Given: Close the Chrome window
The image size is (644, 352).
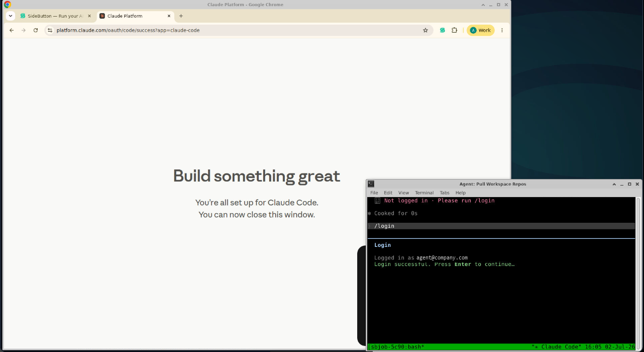Looking at the screenshot, I should (506, 5).
